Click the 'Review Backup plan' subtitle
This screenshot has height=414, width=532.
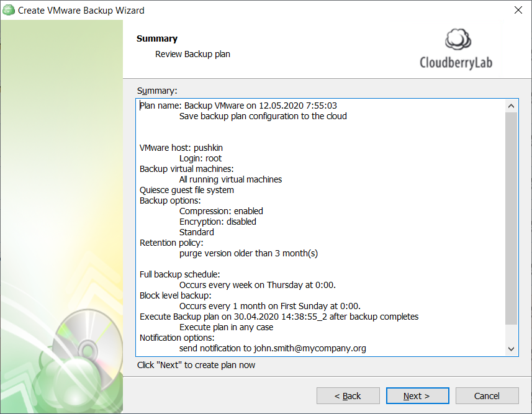pos(192,54)
